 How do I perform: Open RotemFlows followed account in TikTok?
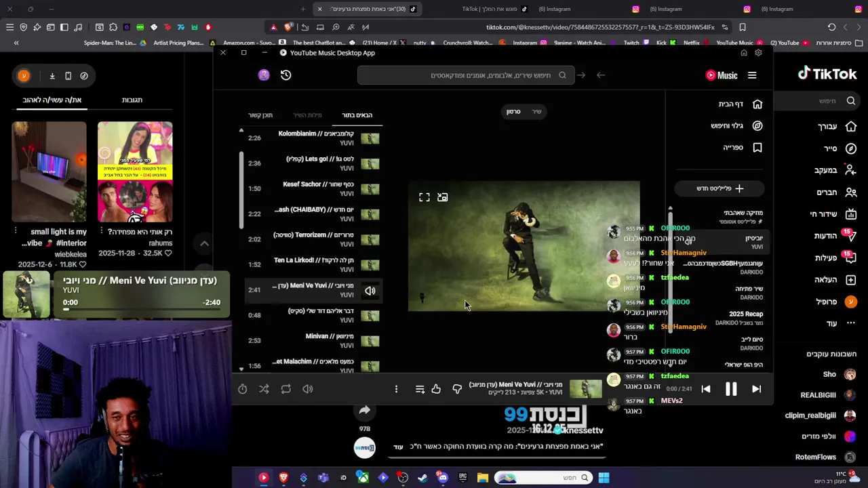[825, 457]
